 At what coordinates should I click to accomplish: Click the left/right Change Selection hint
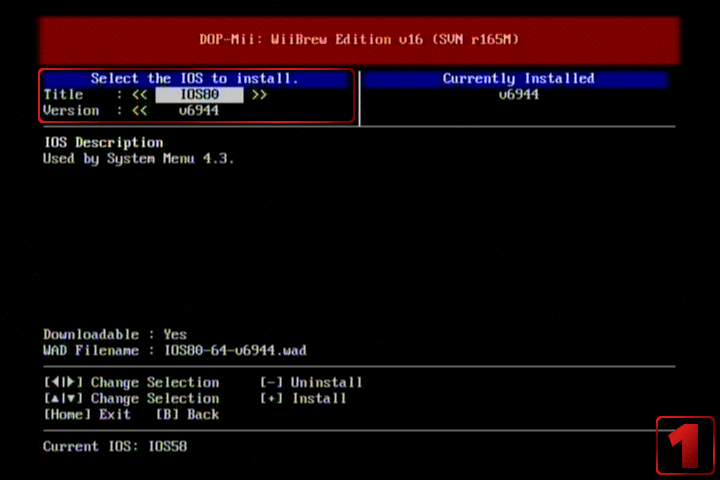pyautogui.click(x=131, y=382)
